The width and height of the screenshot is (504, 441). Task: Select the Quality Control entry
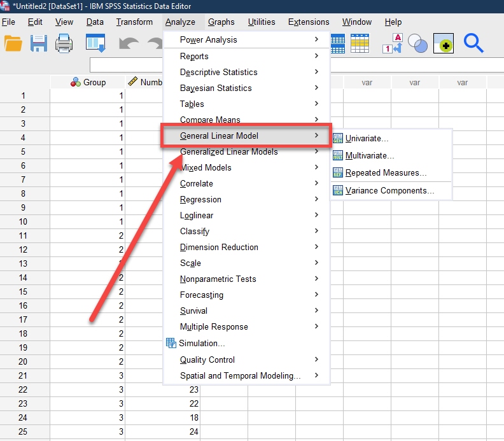(x=247, y=360)
